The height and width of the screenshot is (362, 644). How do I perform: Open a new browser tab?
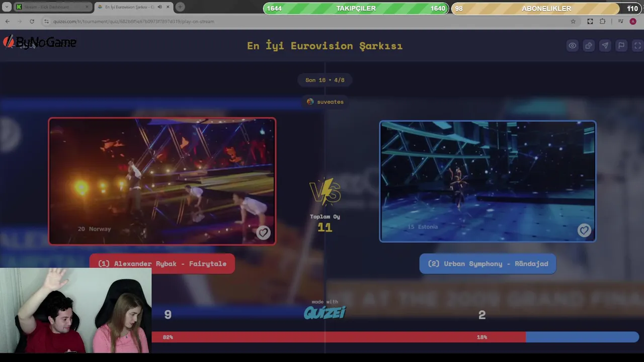[180, 7]
